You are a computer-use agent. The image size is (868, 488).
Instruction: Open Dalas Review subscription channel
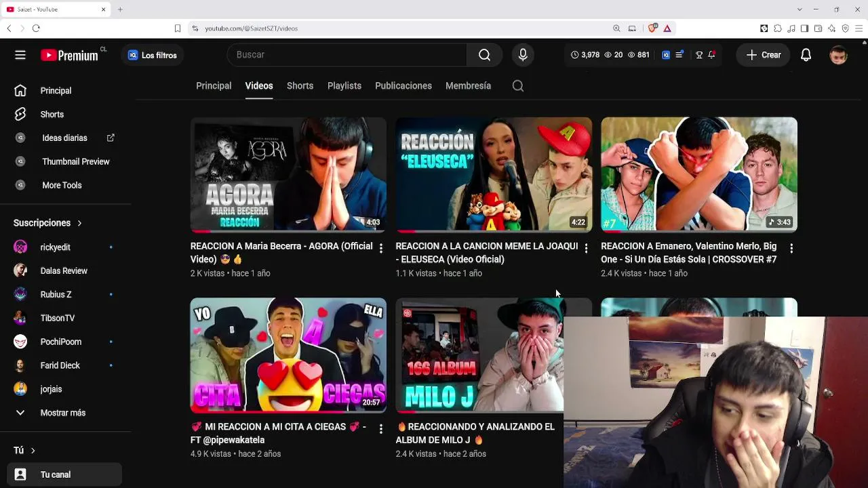coord(64,271)
